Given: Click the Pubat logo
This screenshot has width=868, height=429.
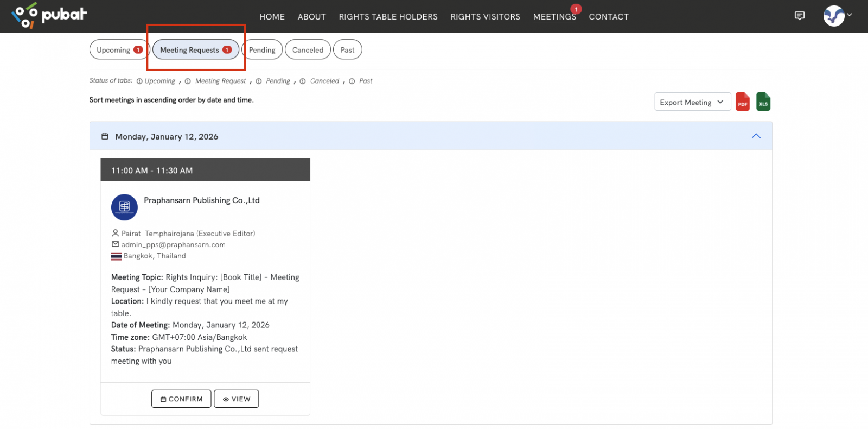Looking at the screenshot, I should (49, 15).
